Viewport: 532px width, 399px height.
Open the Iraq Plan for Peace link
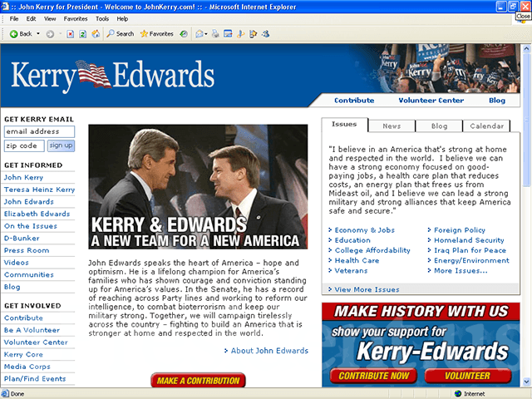pyautogui.click(x=470, y=250)
